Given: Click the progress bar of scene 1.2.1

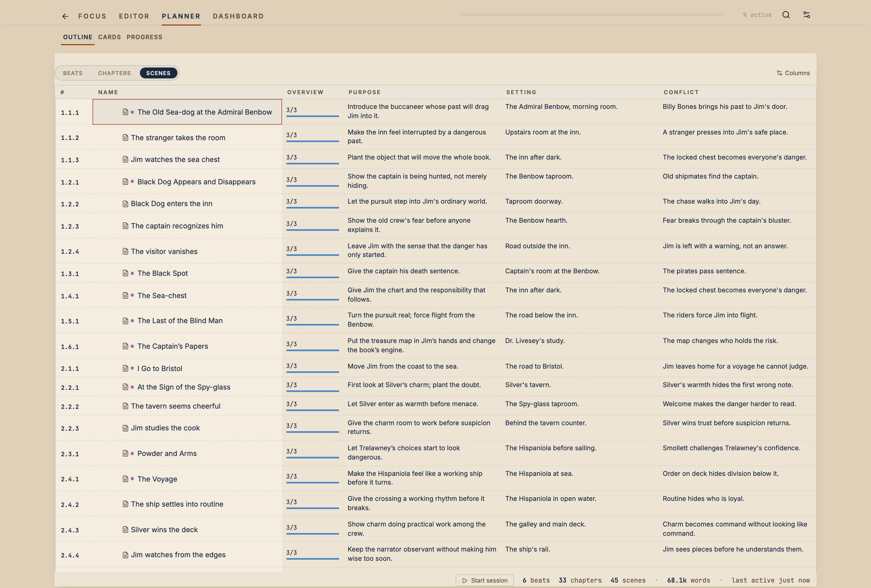Looking at the screenshot, I should click(x=312, y=185).
